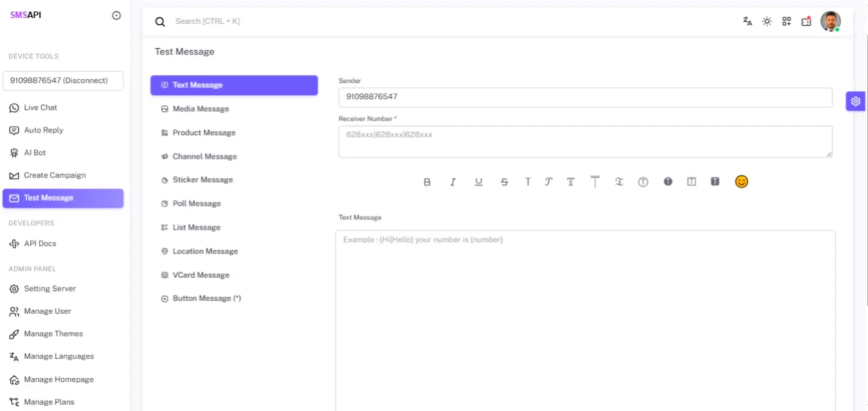Image resolution: width=868 pixels, height=411 pixels.
Task: Click the Receiver Number input field
Action: click(585, 142)
